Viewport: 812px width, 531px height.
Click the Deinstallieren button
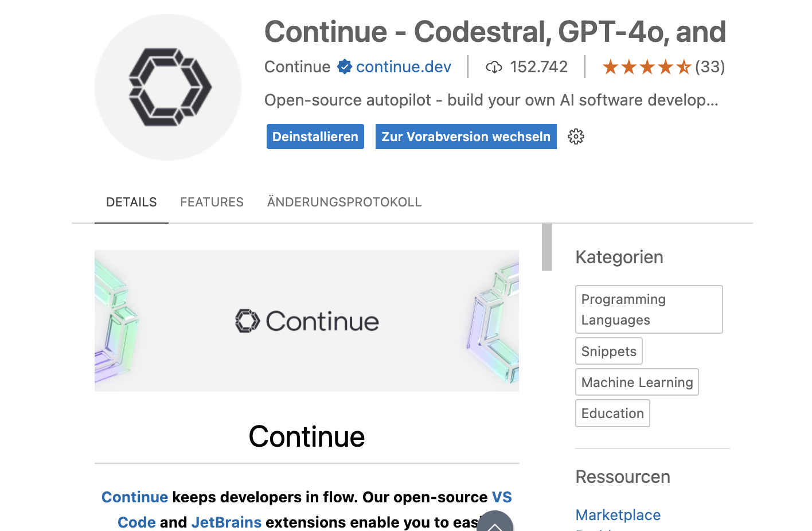(315, 136)
